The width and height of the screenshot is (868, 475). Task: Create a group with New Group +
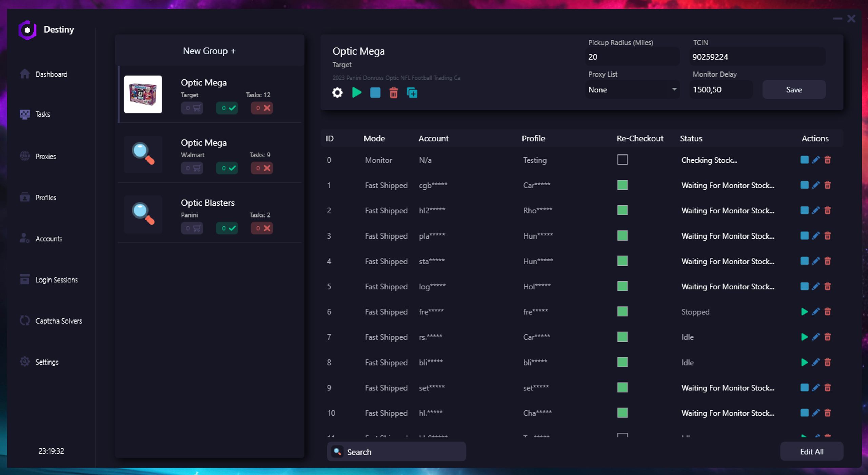coord(209,51)
